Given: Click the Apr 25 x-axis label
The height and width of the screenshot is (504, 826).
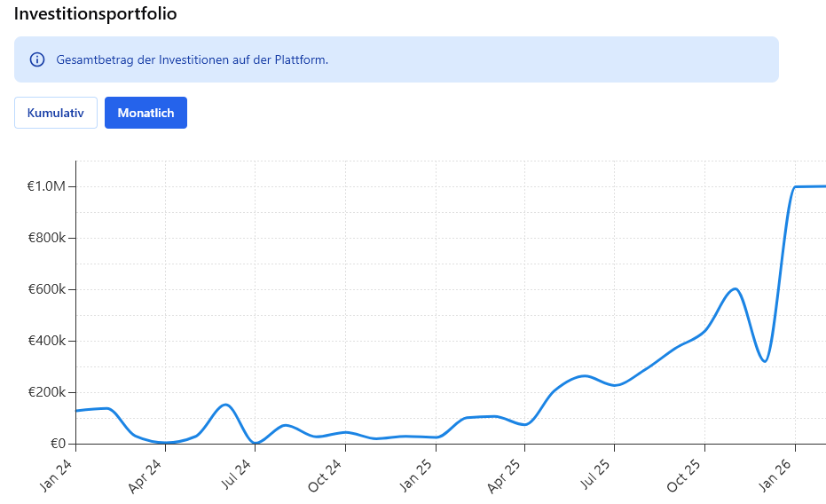Looking at the screenshot, I should [507, 474].
